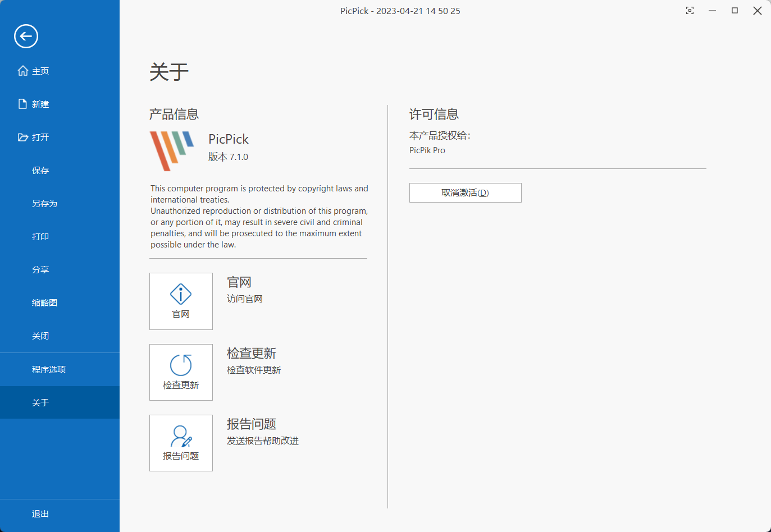Click the PicPick colored stripes logo
Screen dimensions: 771x532
click(172, 151)
